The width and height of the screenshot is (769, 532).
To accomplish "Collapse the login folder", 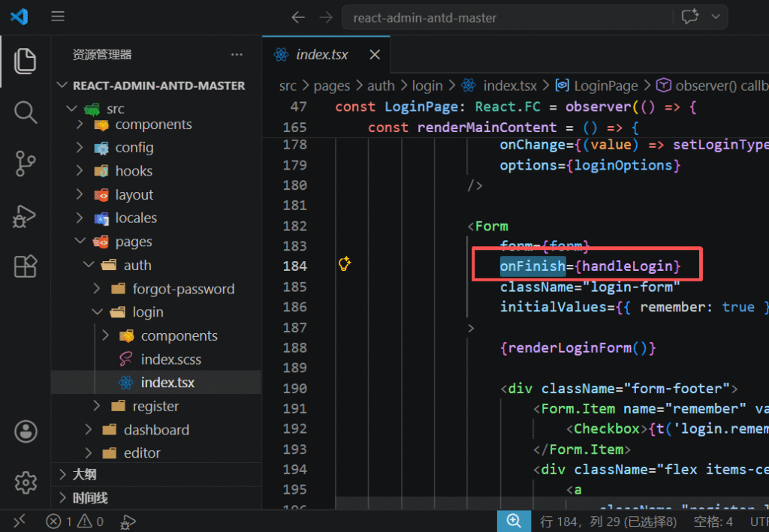I will 148,312.
